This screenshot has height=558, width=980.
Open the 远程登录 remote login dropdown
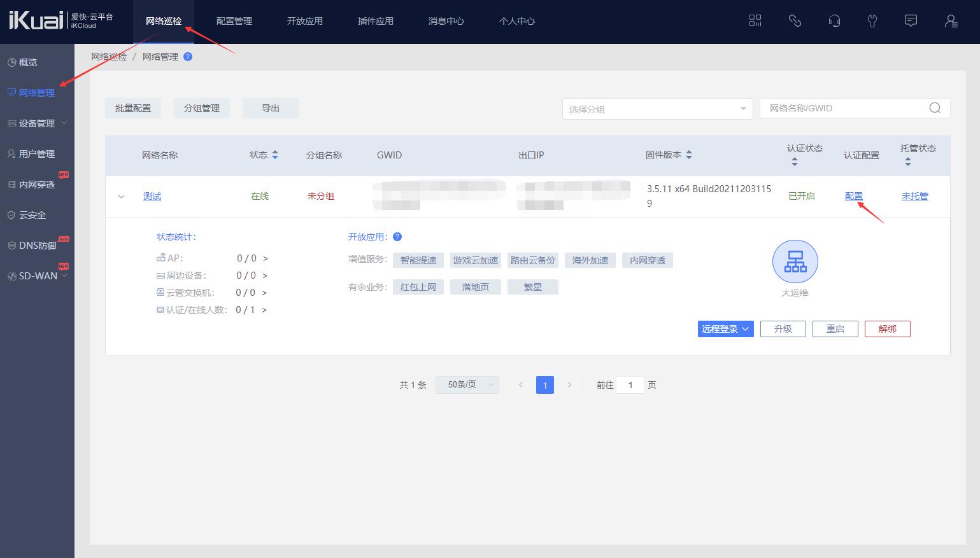(x=725, y=328)
